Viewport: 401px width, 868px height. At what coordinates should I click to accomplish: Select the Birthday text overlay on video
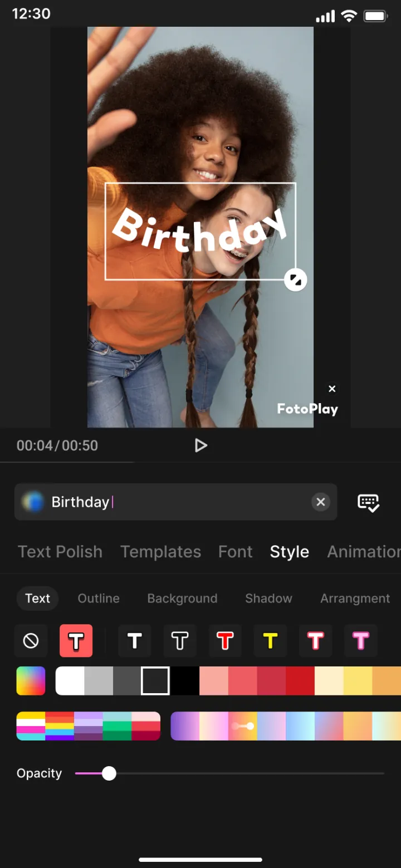pyautogui.click(x=200, y=232)
